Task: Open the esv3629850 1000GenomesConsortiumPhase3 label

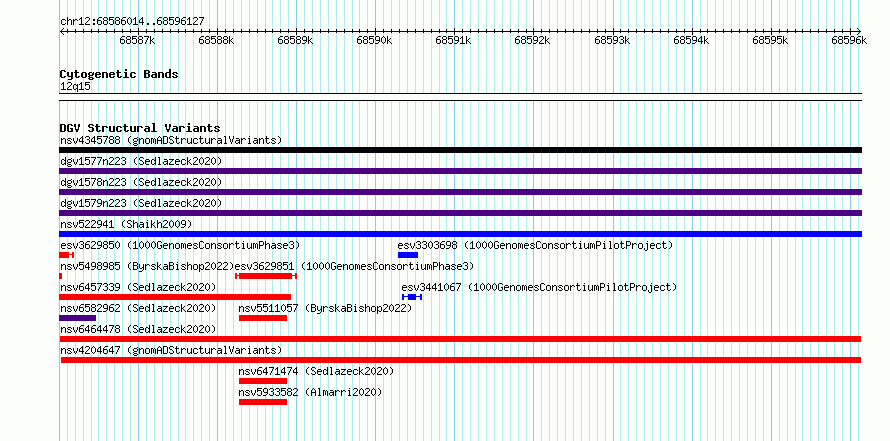Action: click(x=180, y=245)
